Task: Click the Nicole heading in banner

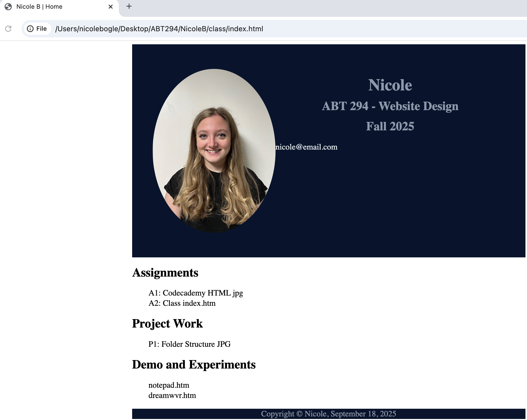Action: click(x=390, y=85)
